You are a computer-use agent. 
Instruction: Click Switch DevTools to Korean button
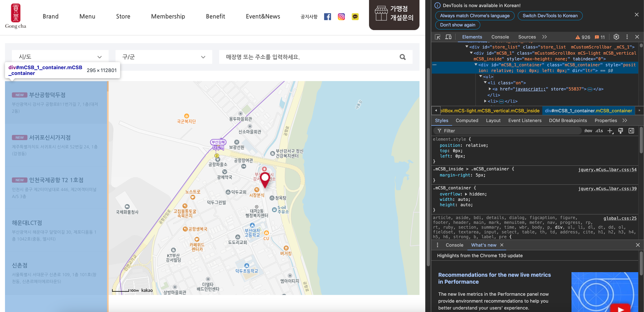click(x=550, y=16)
